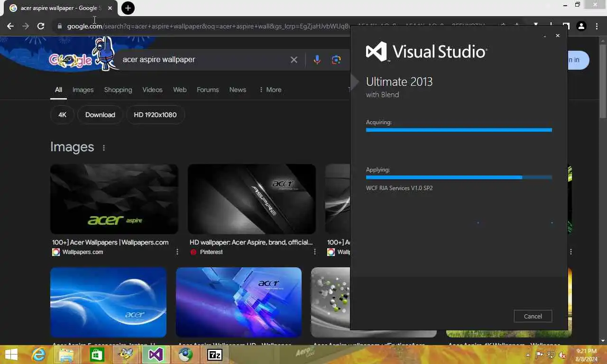Clear the search query with X
Viewport: 607px width, 364px height.
pyautogui.click(x=294, y=60)
